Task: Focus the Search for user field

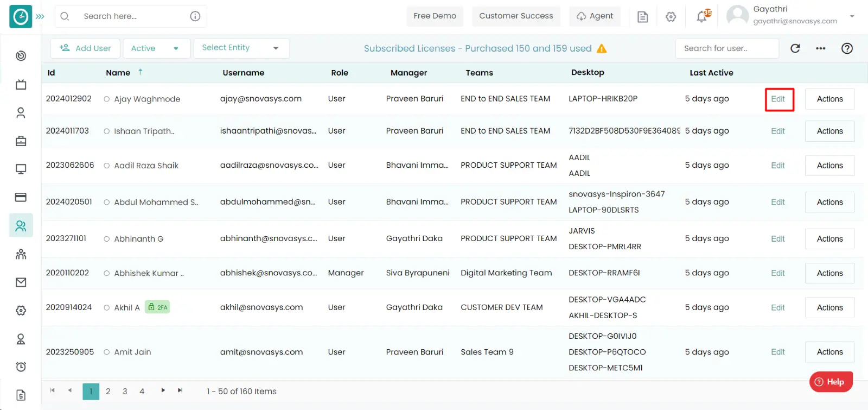Action: click(x=727, y=48)
